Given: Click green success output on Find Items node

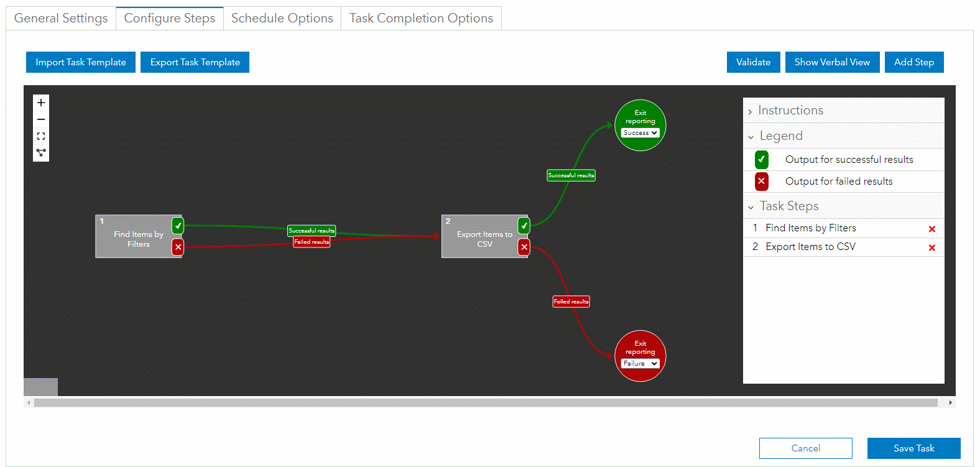Looking at the screenshot, I should [x=178, y=225].
